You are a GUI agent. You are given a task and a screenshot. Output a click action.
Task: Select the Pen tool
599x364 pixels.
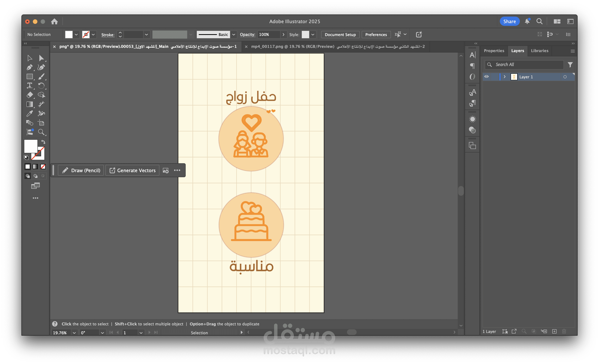coord(30,67)
